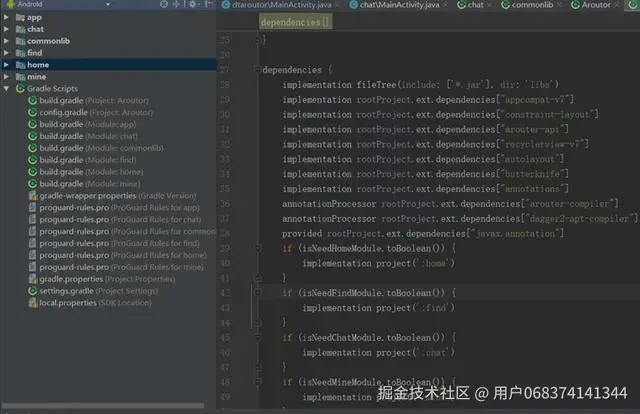Screen dimensions: 640x414
Task: Fold the dependencies block at line 27
Action: pos(257,70)
